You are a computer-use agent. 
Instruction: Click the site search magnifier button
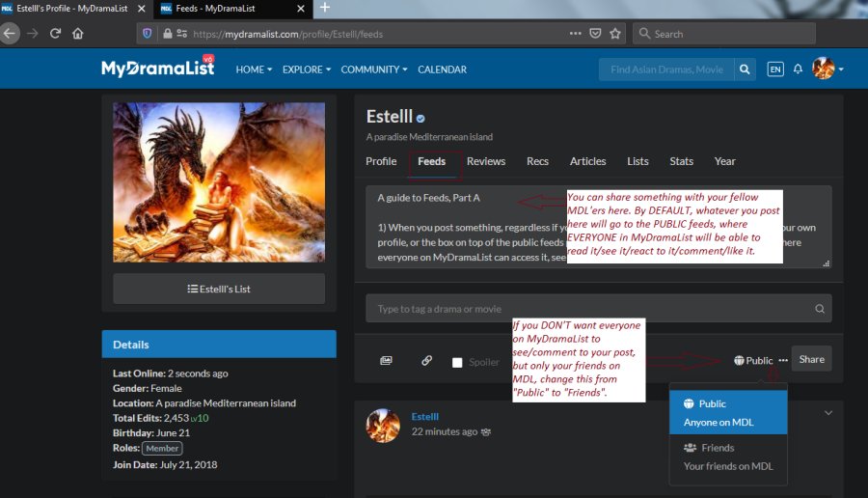pos(746,69)
